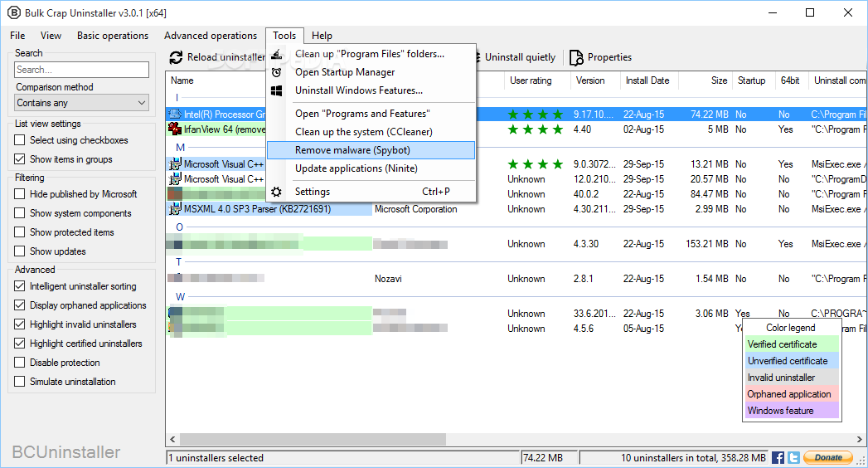This screenshot has width=868, height=468.
Task: Open the Help menu
Action: (322, 36)
